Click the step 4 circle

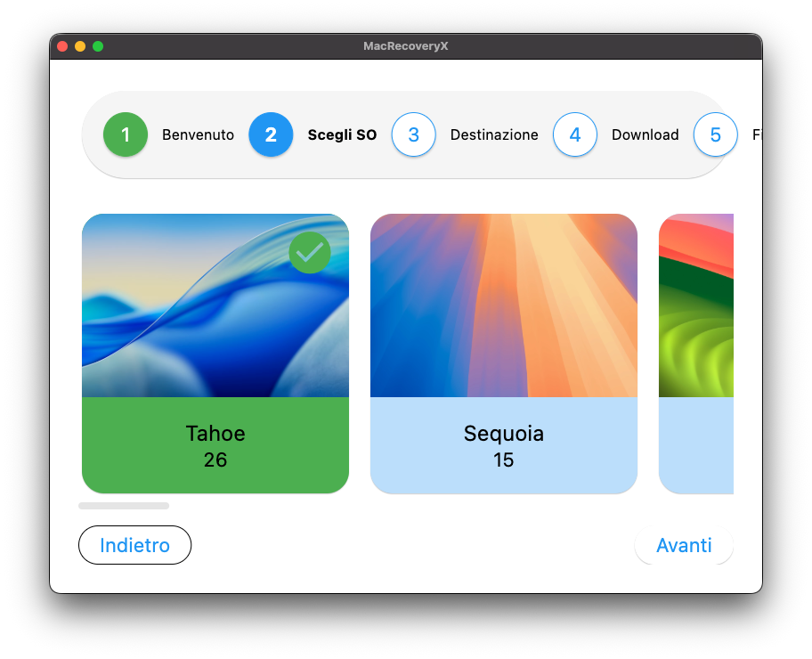tap(575, 134)
